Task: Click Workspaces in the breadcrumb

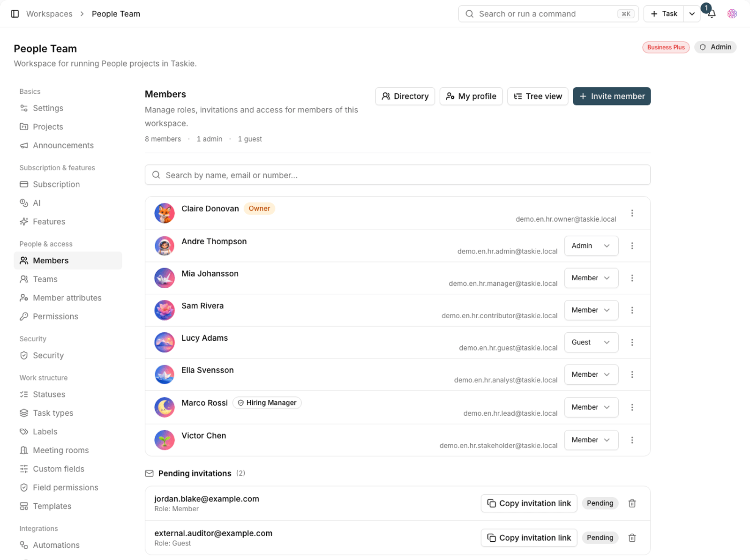Action: point(49,14)
